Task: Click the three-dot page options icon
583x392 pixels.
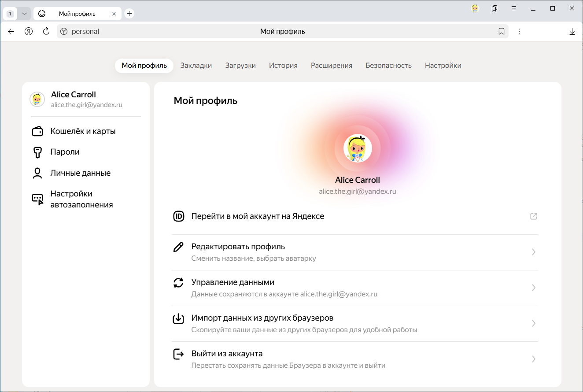Action: coord(519,31)
